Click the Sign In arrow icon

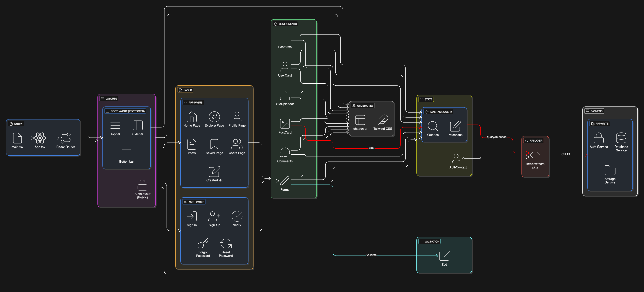(192, 216)
